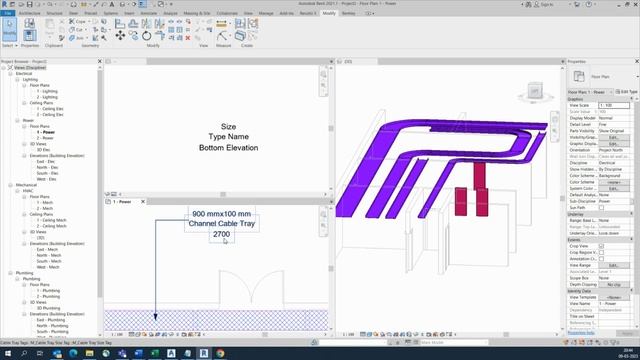
Task: Close the 1 - Power view tab
Action: (x=143, y=202)
